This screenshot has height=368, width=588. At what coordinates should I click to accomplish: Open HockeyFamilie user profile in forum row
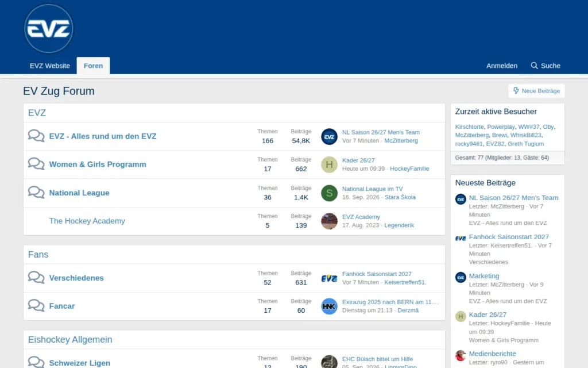click(409, 169)
